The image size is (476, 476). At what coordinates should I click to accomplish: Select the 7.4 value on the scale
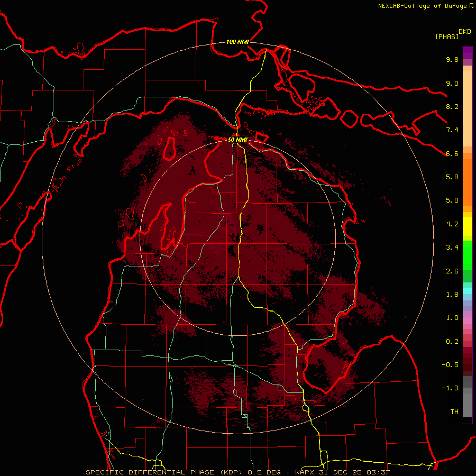click(x=452, y=130)
